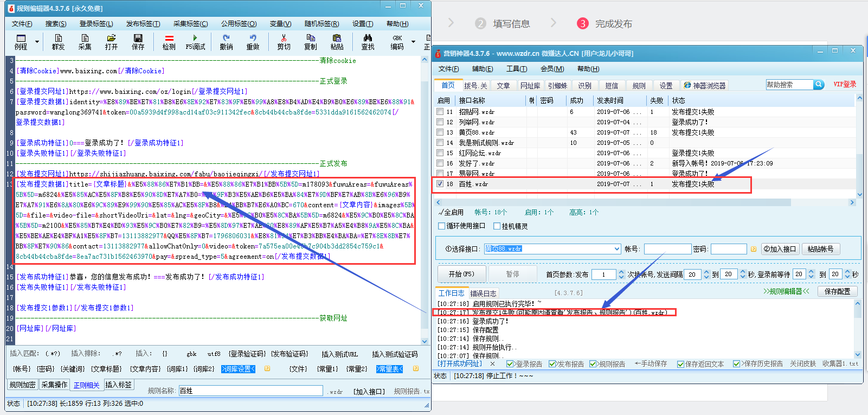Click the 粘贴帐号 button

(820, 249)
